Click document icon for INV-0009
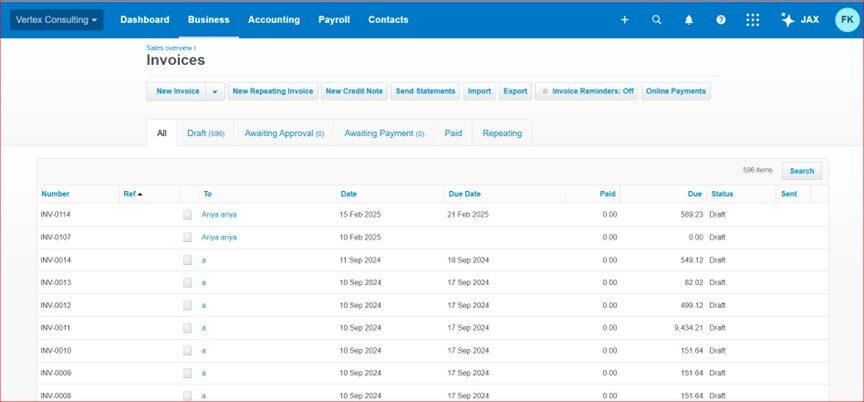 pos(187,373)
